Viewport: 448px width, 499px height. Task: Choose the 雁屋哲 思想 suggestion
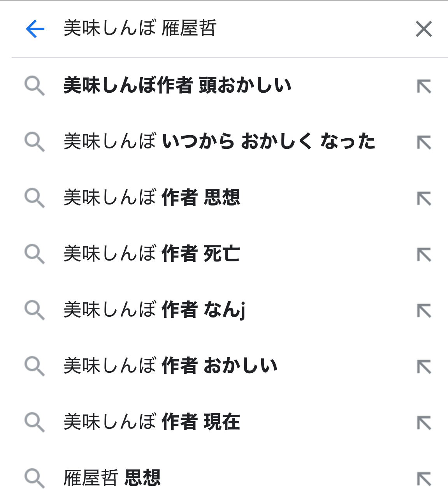(x=112, y=478)
